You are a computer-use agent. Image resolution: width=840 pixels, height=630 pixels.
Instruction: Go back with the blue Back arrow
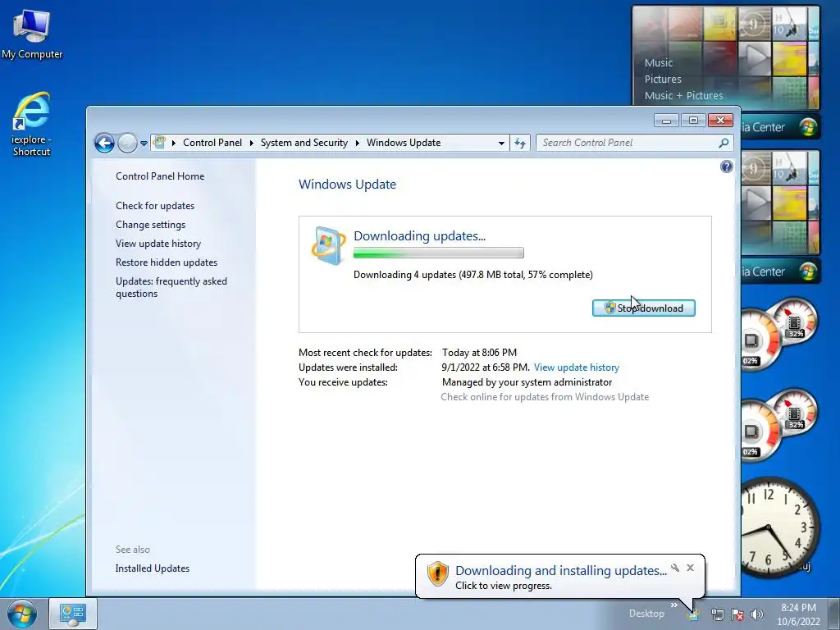[x=104, y=143]
